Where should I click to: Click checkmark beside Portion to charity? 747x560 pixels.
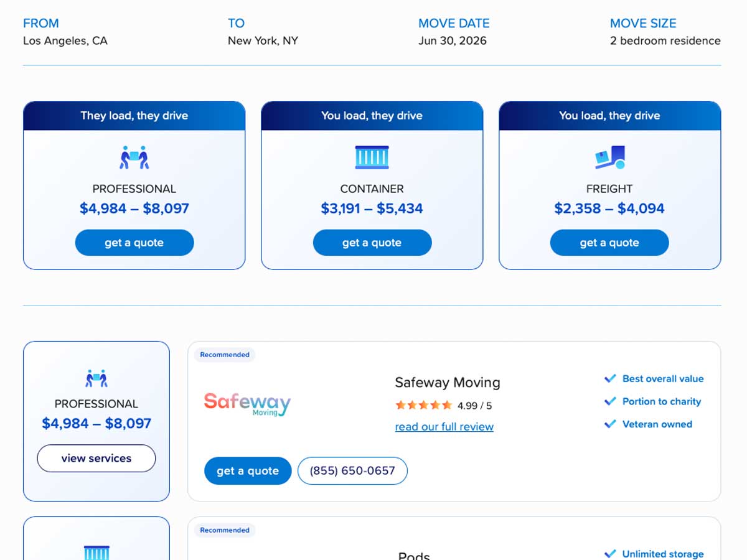click(x=610, y=401)
